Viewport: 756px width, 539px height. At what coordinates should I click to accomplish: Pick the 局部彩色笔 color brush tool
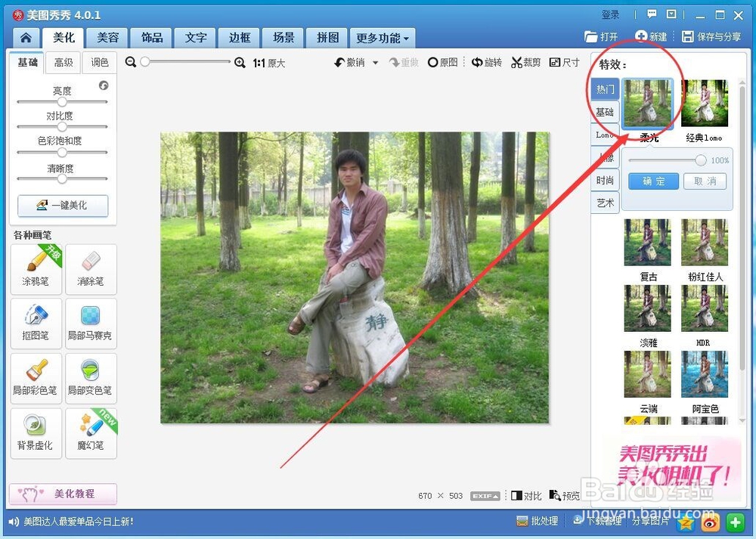click(36, 379)
